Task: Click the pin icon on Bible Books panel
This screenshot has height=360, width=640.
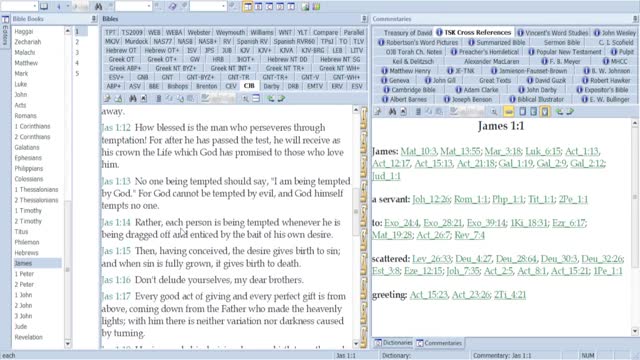Action: click(93, 19)
